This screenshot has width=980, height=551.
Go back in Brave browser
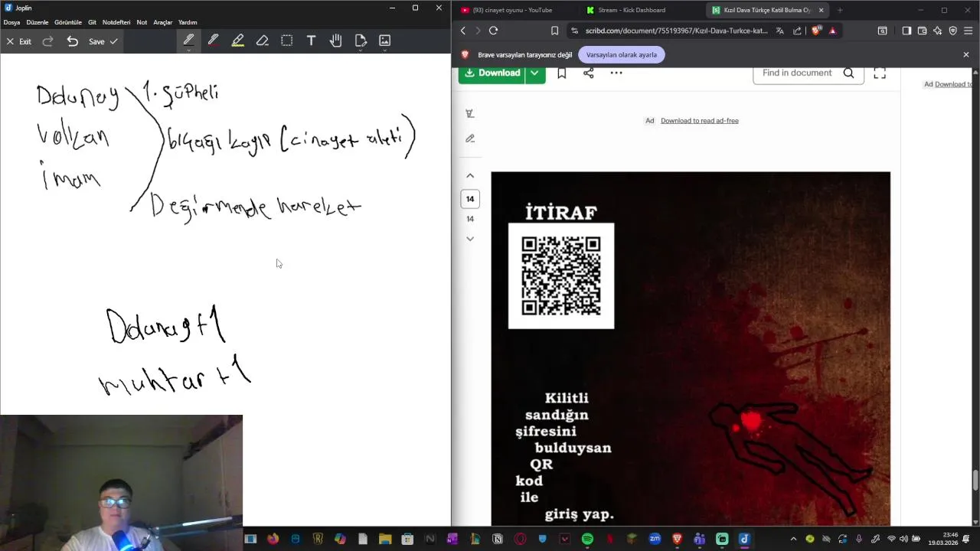462,31
